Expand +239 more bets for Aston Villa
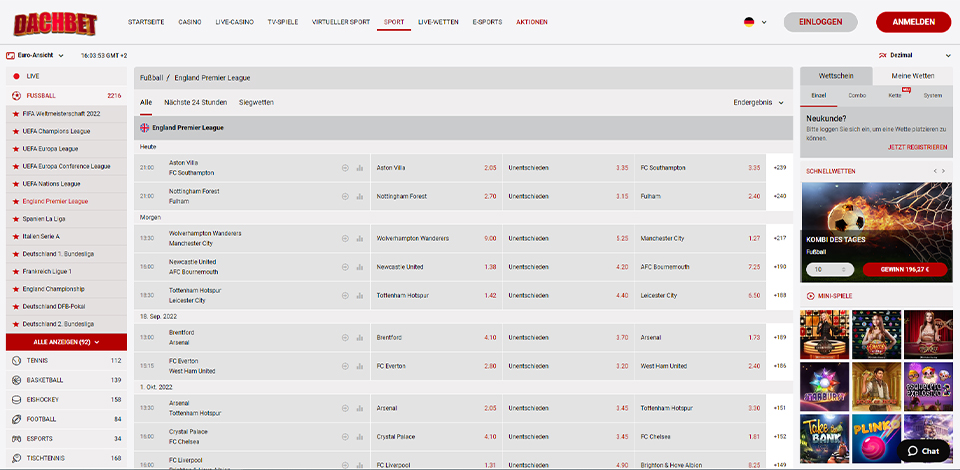The image size is (960, 470). click(779, 168)
